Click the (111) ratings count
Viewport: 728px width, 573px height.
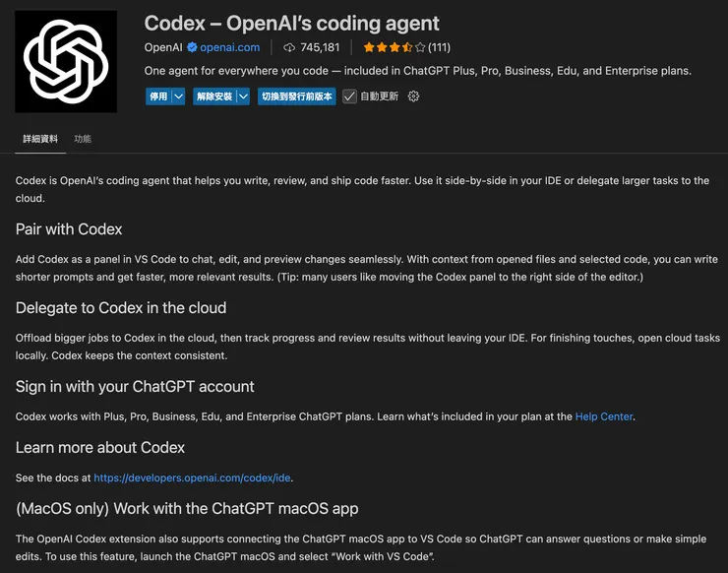439,47
